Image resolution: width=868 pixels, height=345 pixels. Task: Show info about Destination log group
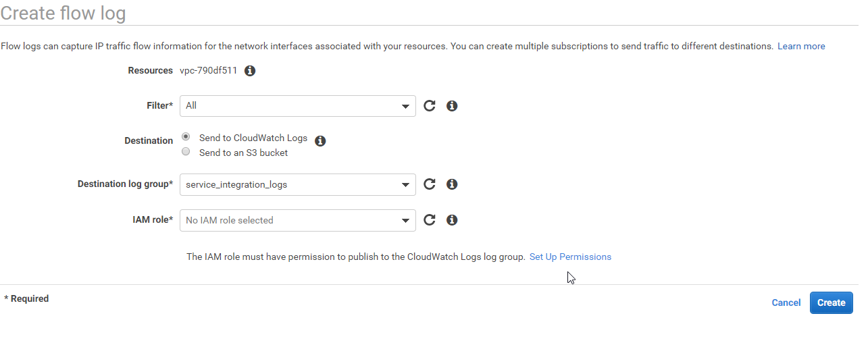(x=452, y=184)
